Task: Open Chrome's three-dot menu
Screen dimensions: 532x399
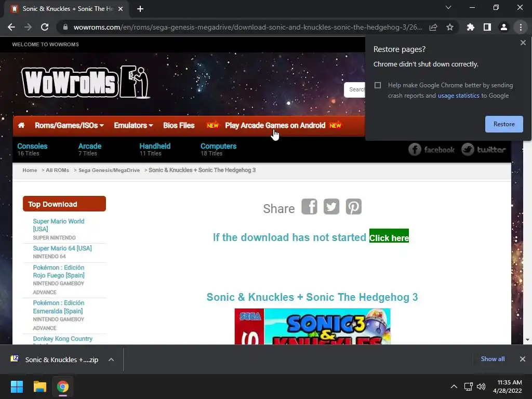Action: pos(521,27)
